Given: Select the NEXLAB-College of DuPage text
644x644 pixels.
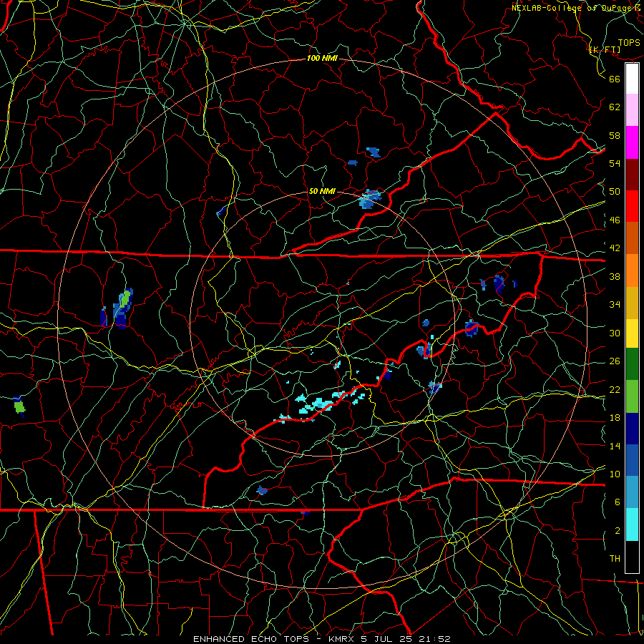Looking at the screenshot, I should click(x=577, y=8).
